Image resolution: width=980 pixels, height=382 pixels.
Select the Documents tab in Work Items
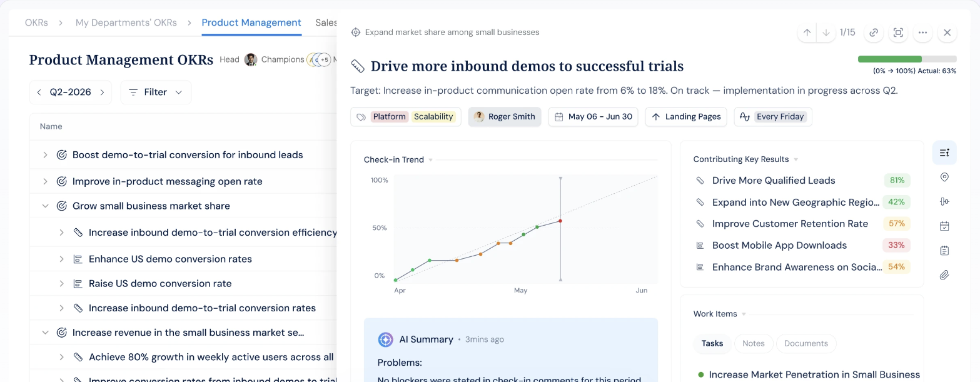point(806,343)
